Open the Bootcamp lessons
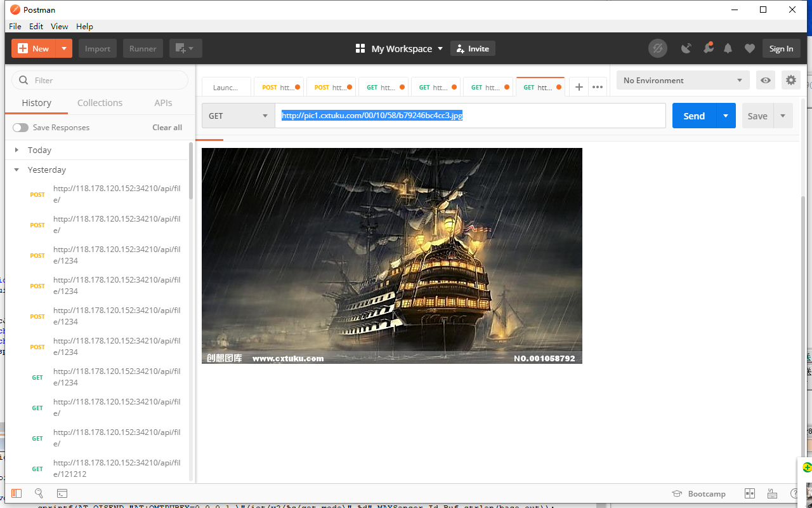This screenshot has width=812, height=508. tap(698, 493)
